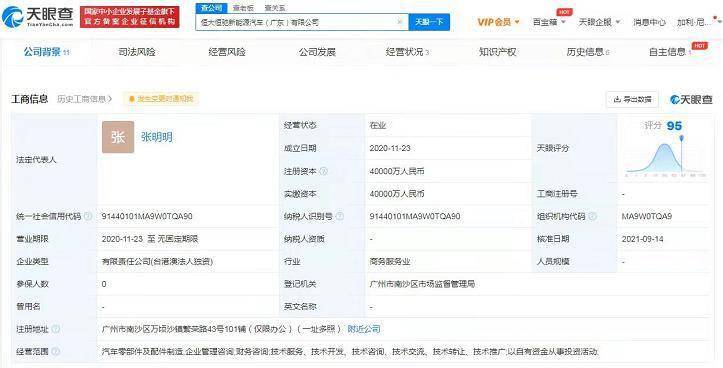Open the VIP会员 dropdown
Viewport: 723px width, 368px height.
coord(498,22)
